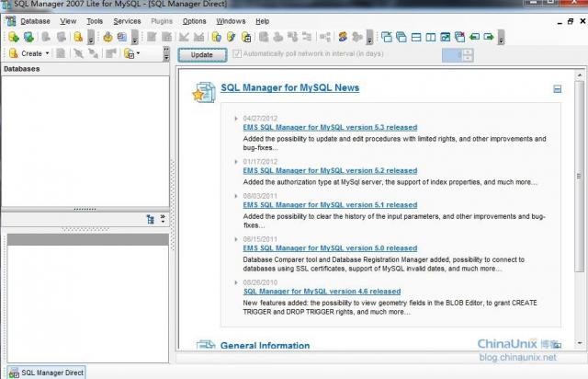Click the green Previous window arrow icon
588x379 pixels.
475,37
